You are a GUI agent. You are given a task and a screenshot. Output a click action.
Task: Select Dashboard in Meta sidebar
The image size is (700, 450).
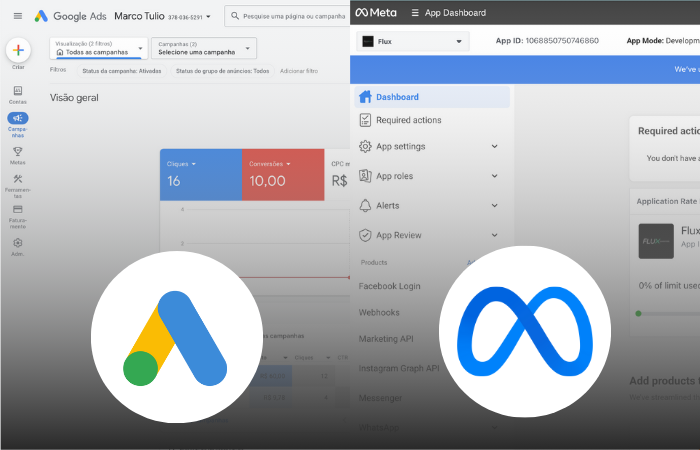tap(432, 97)
